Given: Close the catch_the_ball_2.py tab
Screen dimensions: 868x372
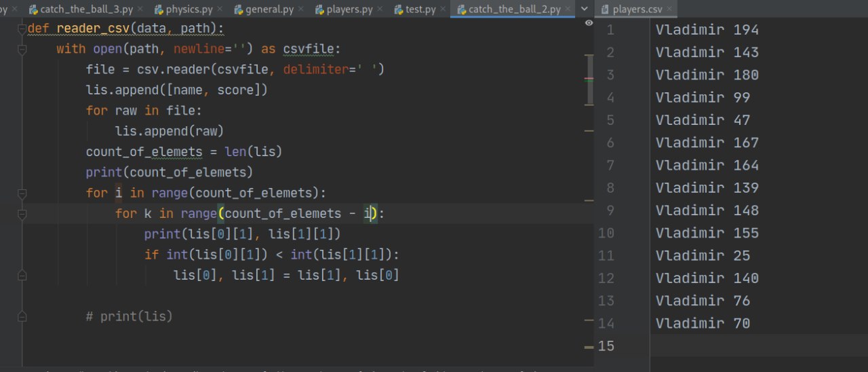Looking at the screenshot, I should pyautogui.click(x=568, y=10).
